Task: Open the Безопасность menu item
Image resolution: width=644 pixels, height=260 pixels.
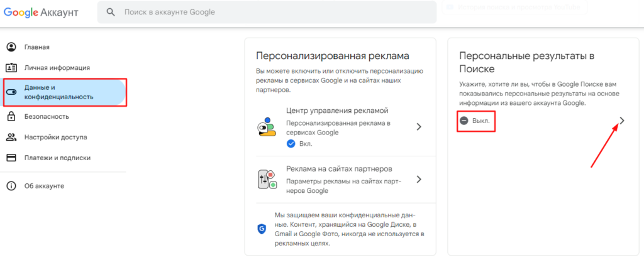Action: [x=64, y=116]
